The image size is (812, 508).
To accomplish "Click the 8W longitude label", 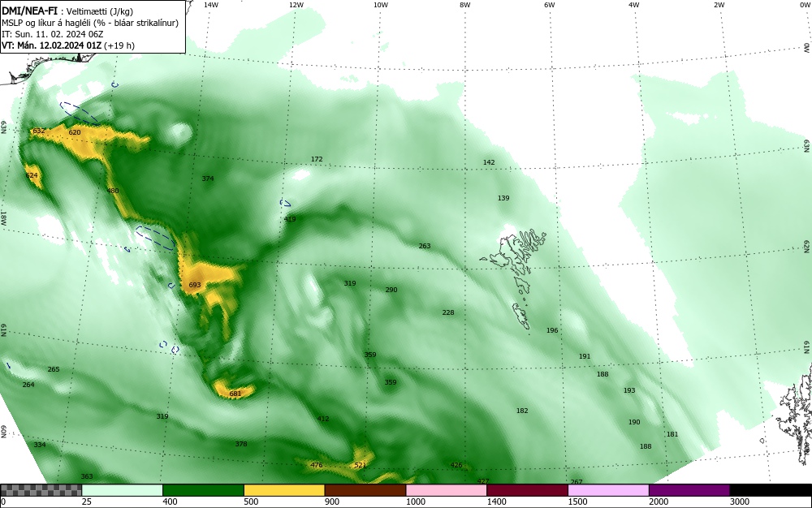I will click(465, 5).
